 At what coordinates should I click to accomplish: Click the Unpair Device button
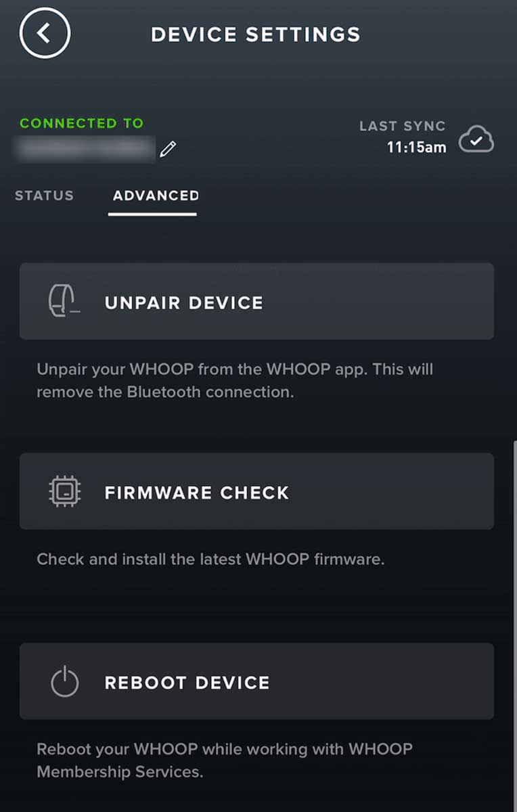(257, 301)
